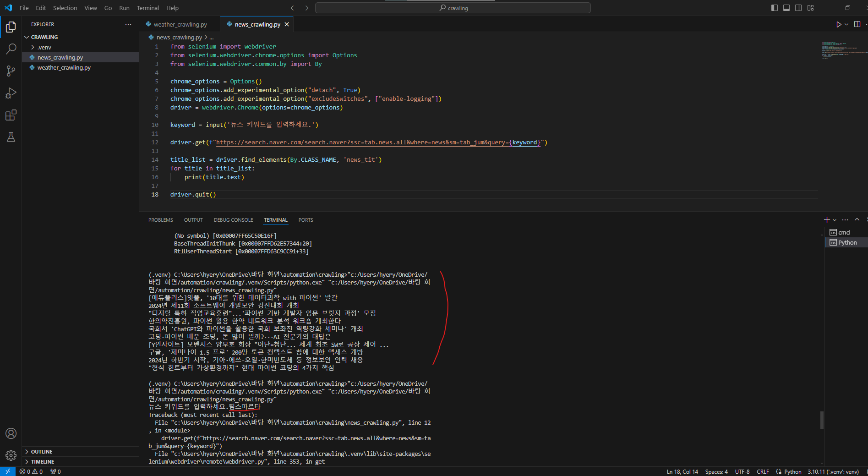Screen dimensions: 868x476
Task: Select language mode Python in status bar
Action: tap(792, 471)
